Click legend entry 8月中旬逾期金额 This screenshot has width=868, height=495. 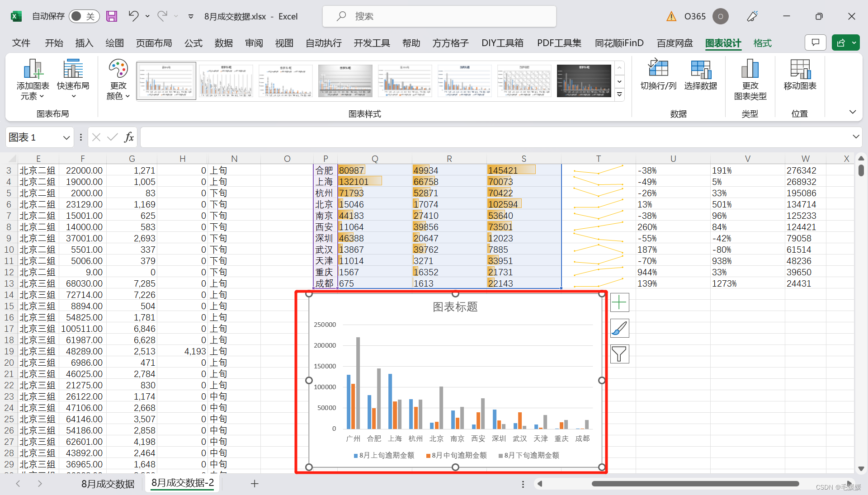click(456, 455)
